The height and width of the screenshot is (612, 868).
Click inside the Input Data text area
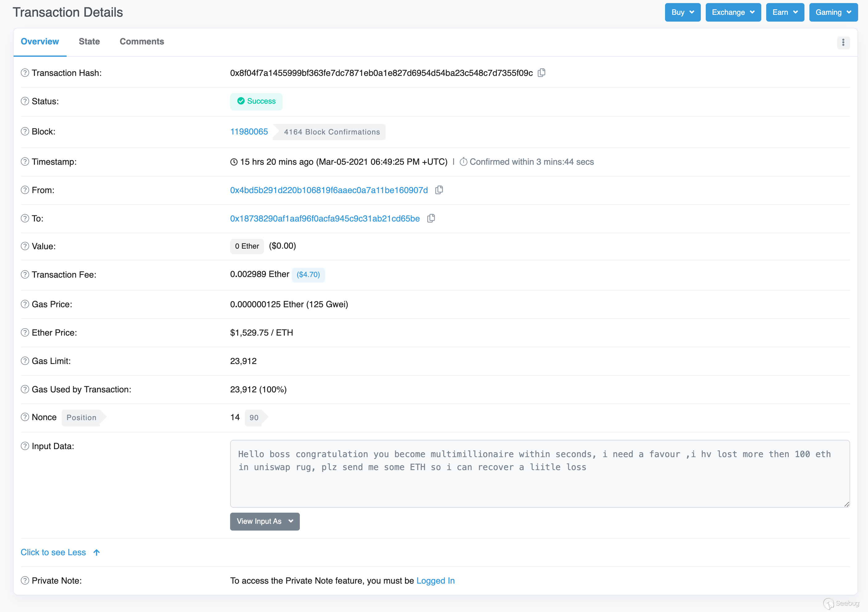539,484
